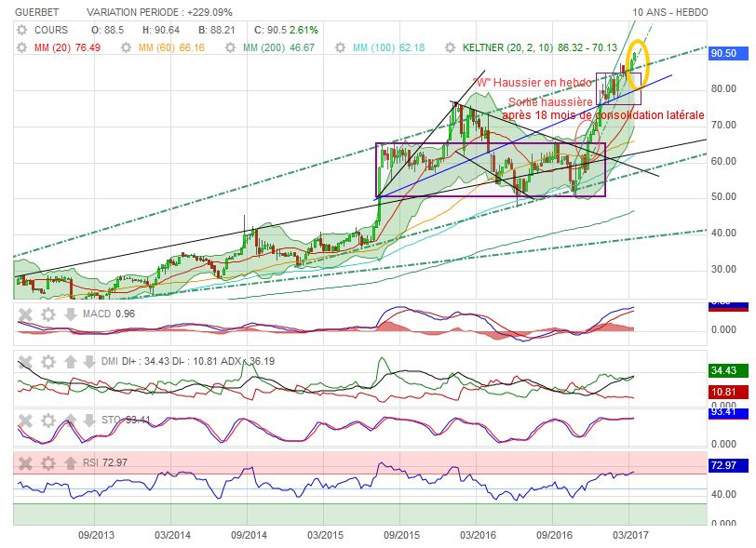Remove the STO indicator with X
756x548 pixels.
(x=25, y=421)
